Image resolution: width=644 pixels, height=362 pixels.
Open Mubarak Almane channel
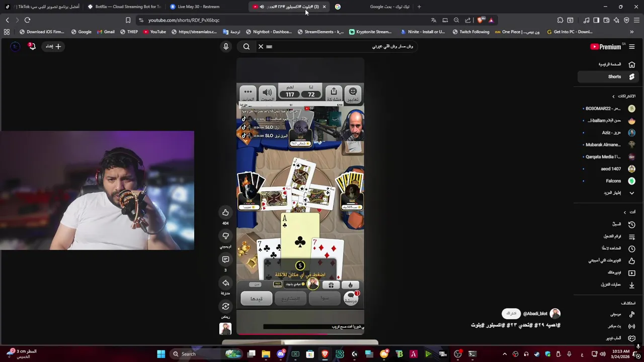click(x=608, y=145)
